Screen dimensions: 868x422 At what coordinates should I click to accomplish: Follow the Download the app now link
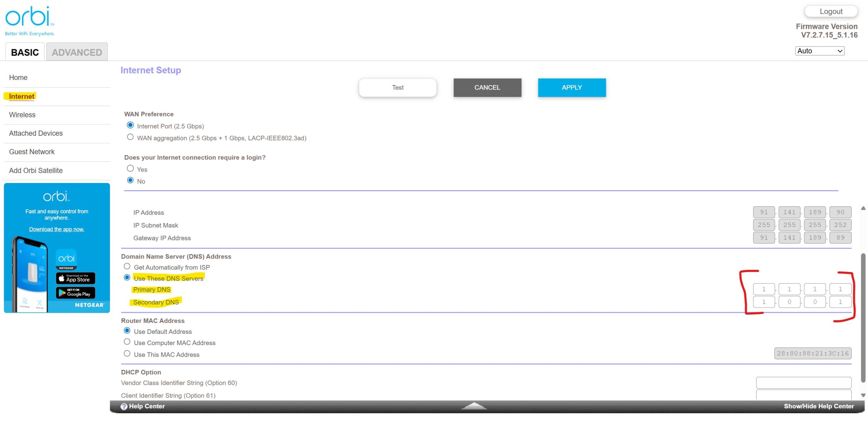point(57,229)
